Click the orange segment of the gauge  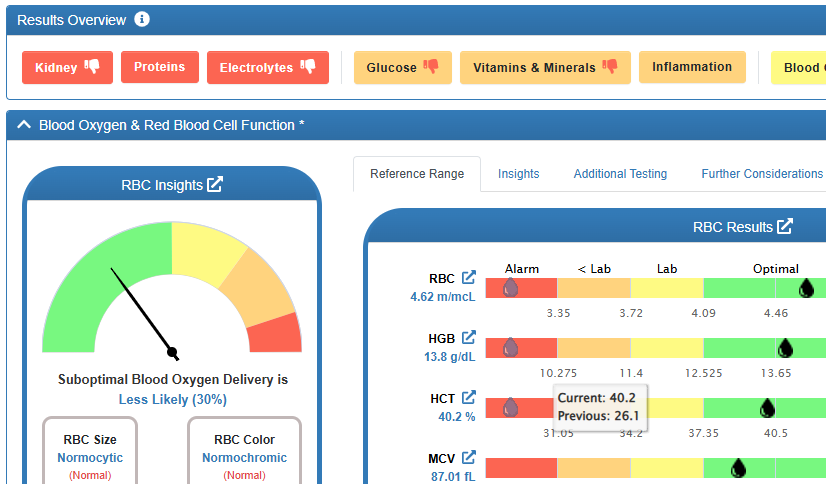pyautogui.click(x=258, y=287)
